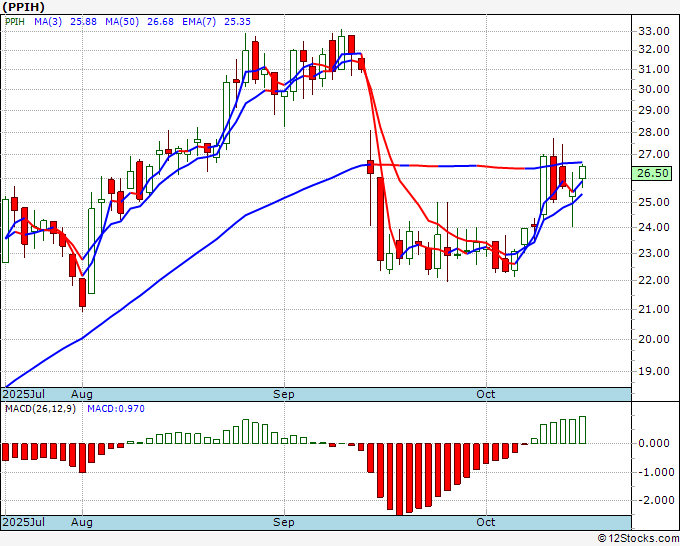Click the current price tag 26.50

tap(653, 173)
